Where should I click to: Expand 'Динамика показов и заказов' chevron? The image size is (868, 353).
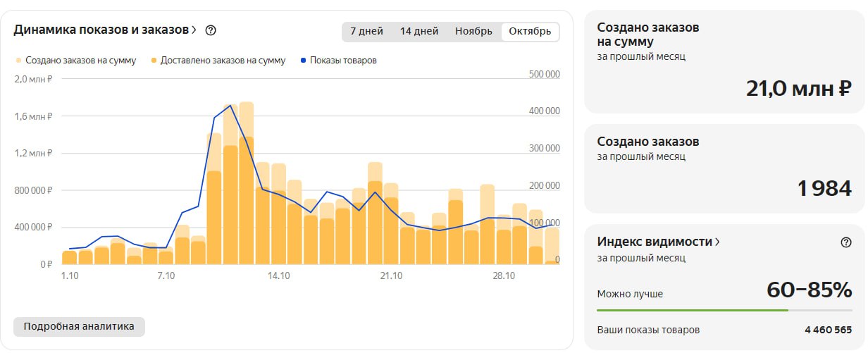(x=194, y=30)
